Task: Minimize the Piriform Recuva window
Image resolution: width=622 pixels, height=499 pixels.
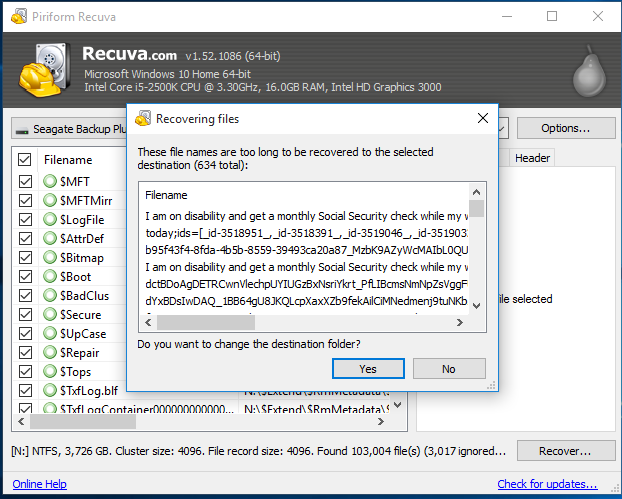Action: tap(507, 16)
